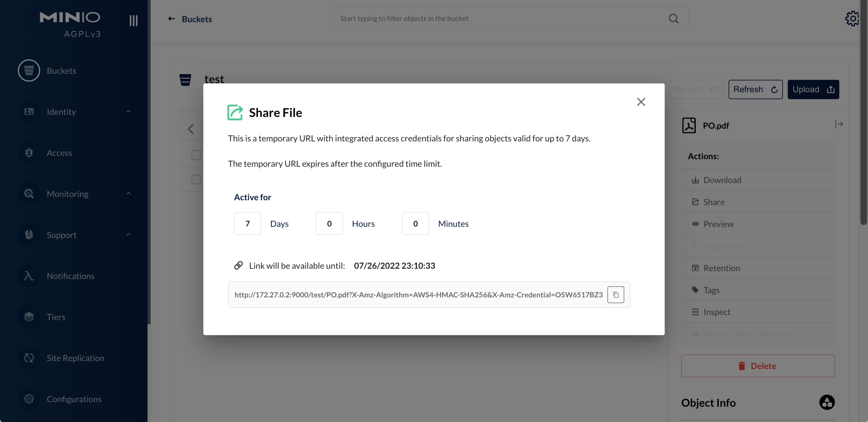Screen dimensions: 868x422
Task: Click the Buckets icon in the sidebar
Action: point(29,71)
